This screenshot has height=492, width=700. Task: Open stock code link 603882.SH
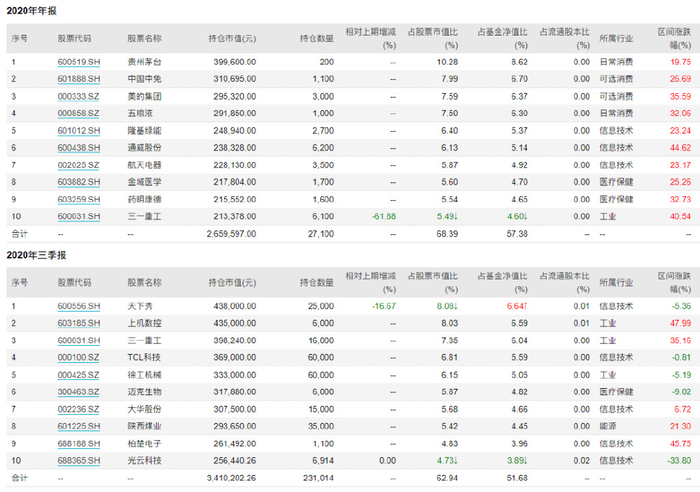[79, 182]
